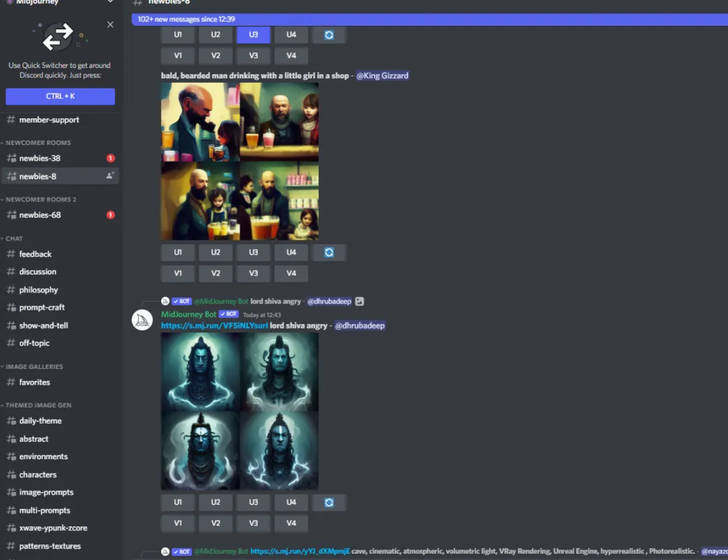Viewport: 728px width, 560px height.
Task: Click the 'Today at 12:43' timestamp
Action: pyautogui.click(x=262, y=315)
